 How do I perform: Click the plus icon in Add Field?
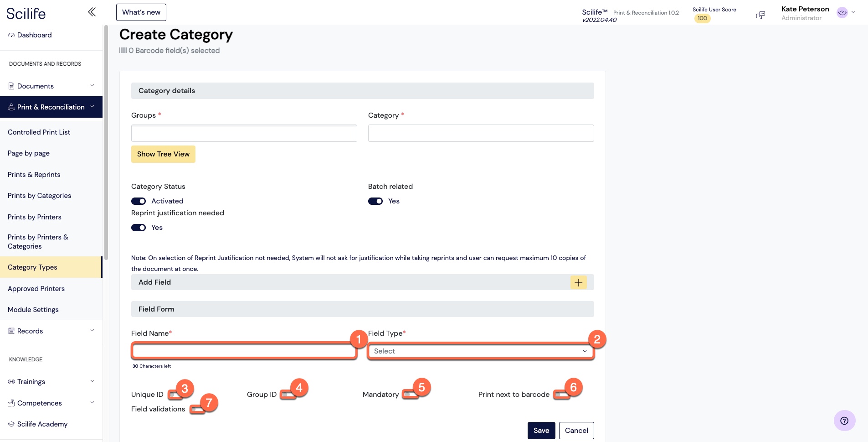578,282
